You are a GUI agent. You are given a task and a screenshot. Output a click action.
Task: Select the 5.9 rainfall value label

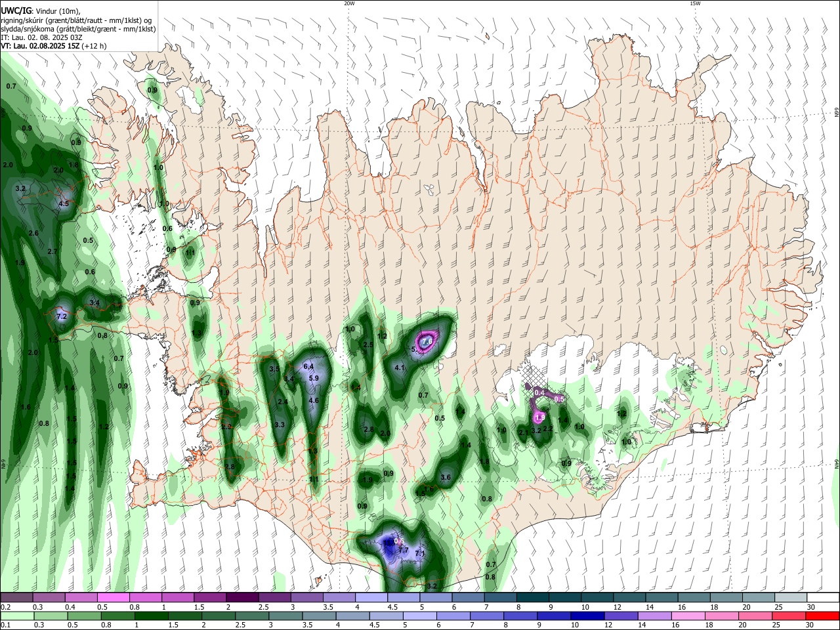tap(314, 378)
